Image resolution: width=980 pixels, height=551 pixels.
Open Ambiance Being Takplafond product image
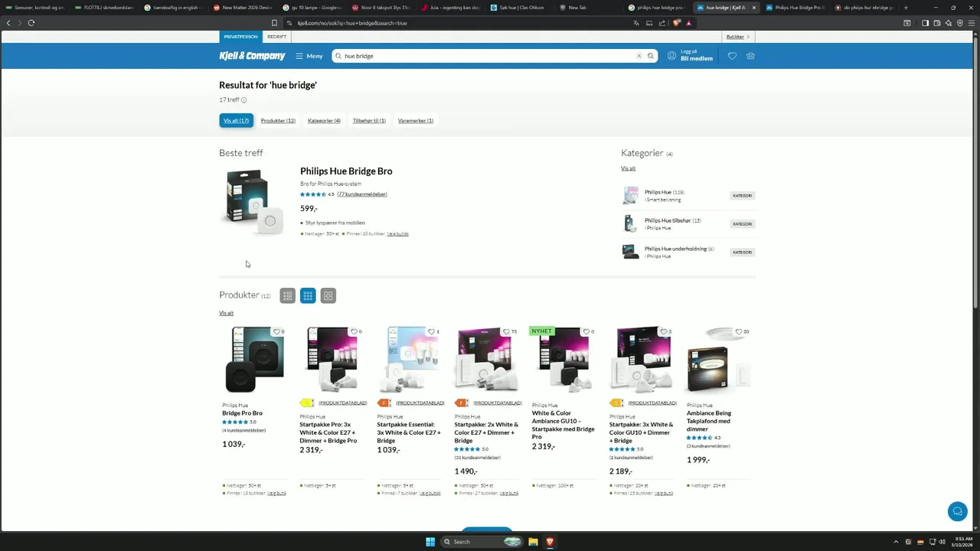click(718, 360)
